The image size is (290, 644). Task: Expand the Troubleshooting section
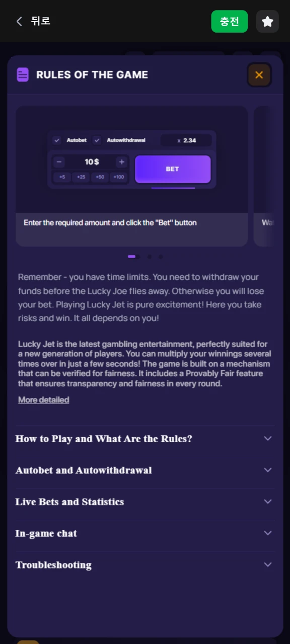tap(145, 565)
